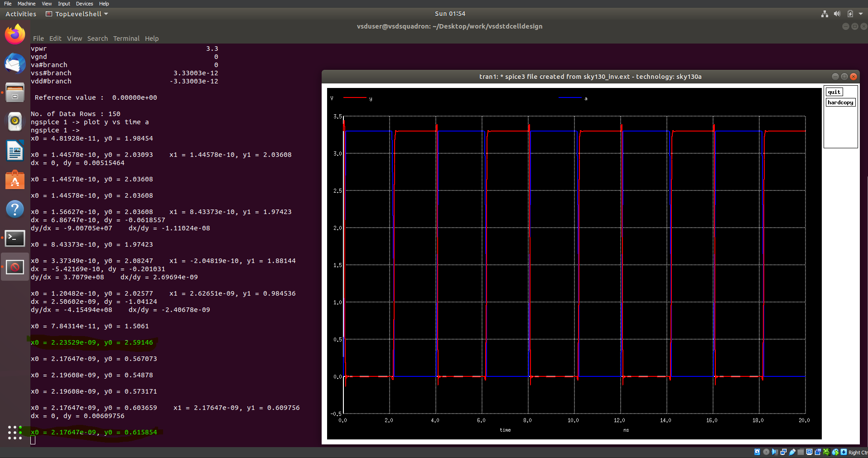
Task: Expand the TopLevelShell application menu
Action: [x=77, y=14]
